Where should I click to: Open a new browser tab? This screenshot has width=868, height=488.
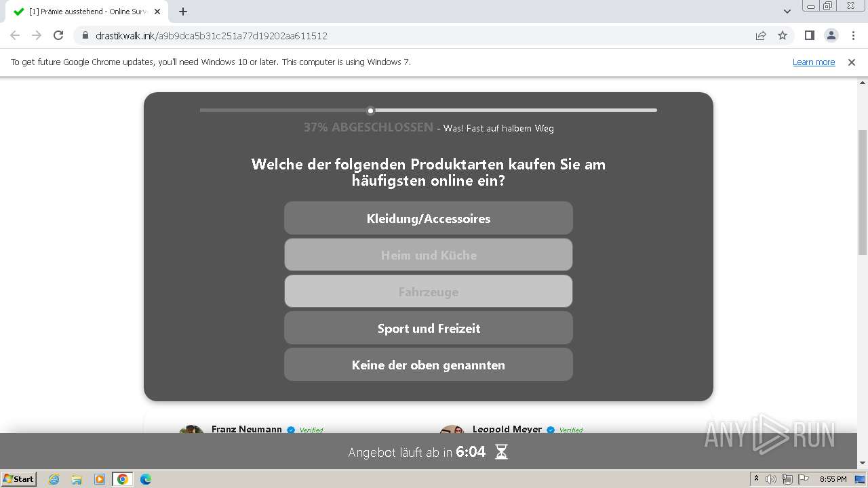[x=183, y=12]
